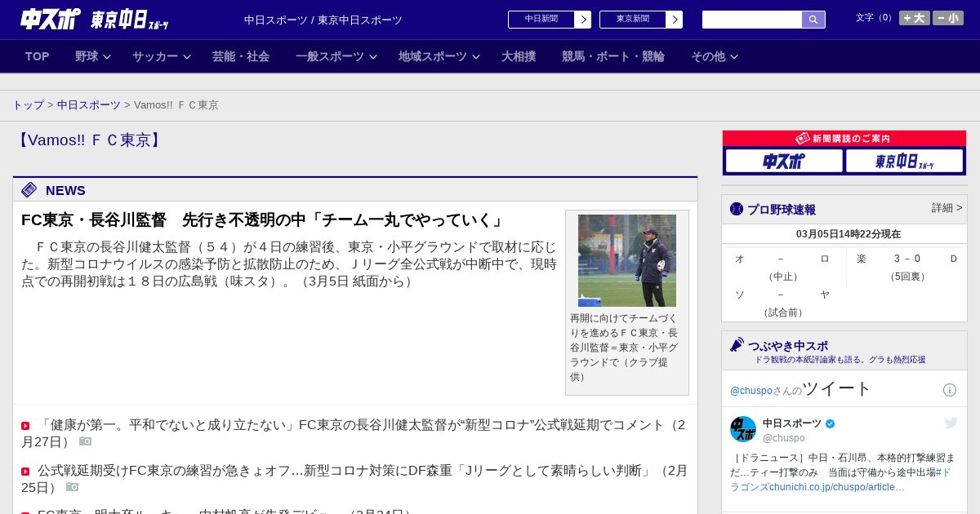Expand the 一般スポーツ chevron arrow
980x514 pixels.
point(373,56)
